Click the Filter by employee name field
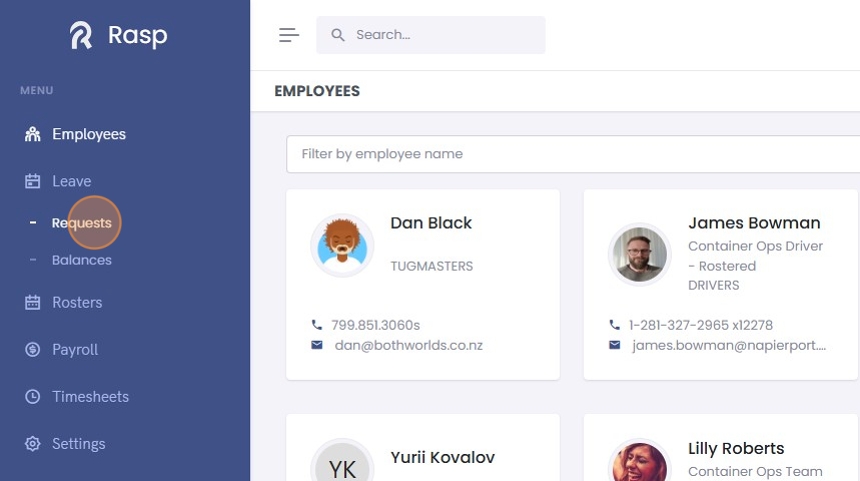Screen dimensions: 860x481 [573, 154]
